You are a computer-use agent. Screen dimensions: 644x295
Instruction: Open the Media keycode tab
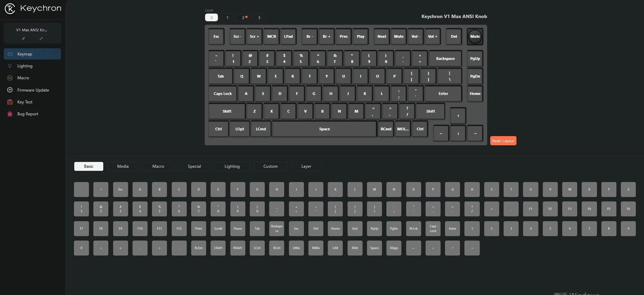click(123, 166)
